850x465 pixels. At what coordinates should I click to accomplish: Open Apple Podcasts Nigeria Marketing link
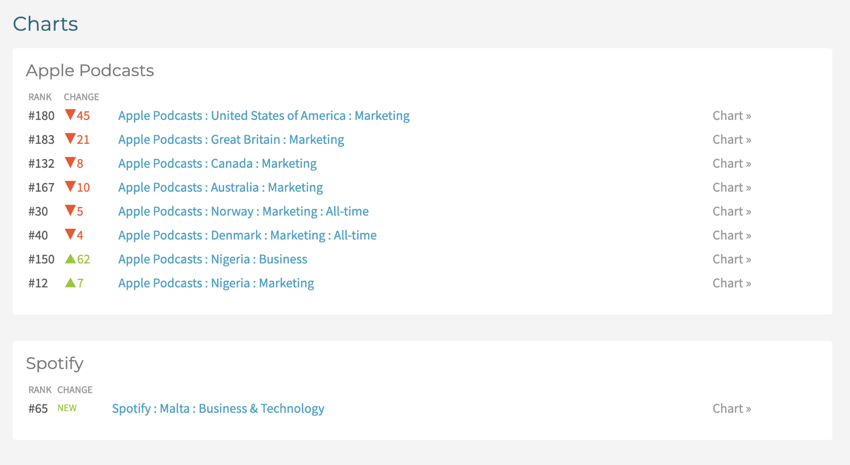click(x=215, y=284)
